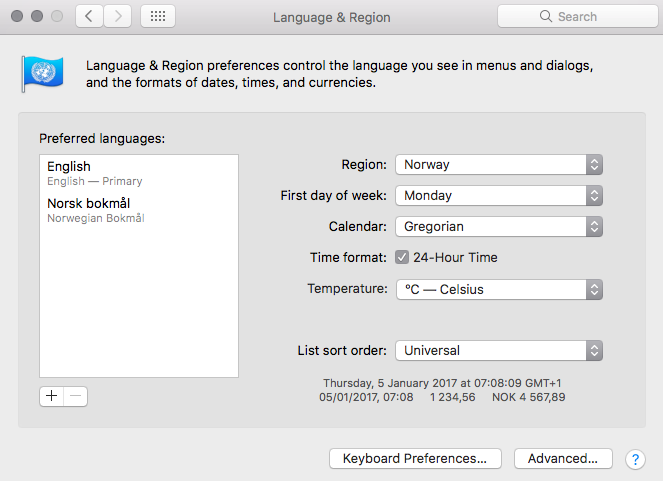Add a preferred language with plus
663x481 pixels.
click(52, 396)
